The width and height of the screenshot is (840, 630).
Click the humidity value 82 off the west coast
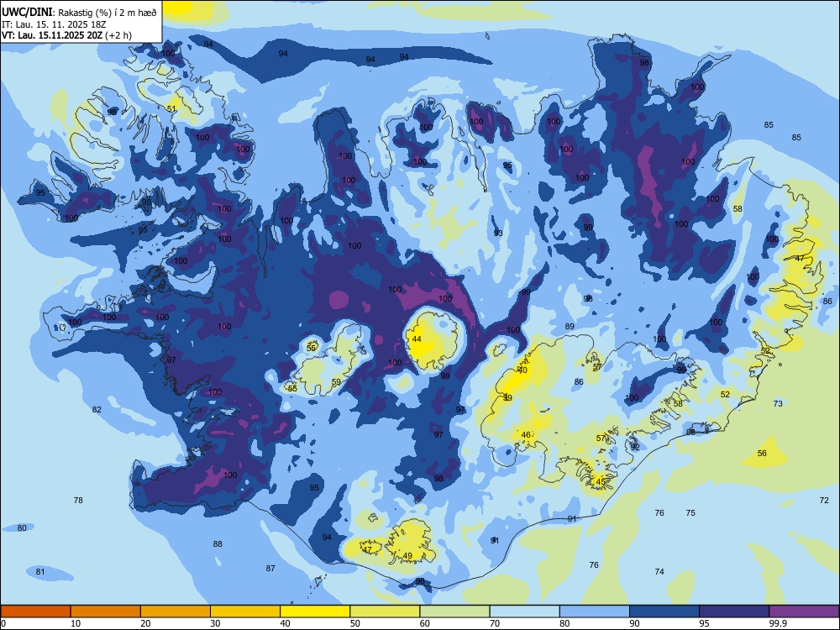pyautogui.click(x=97, y=409)
